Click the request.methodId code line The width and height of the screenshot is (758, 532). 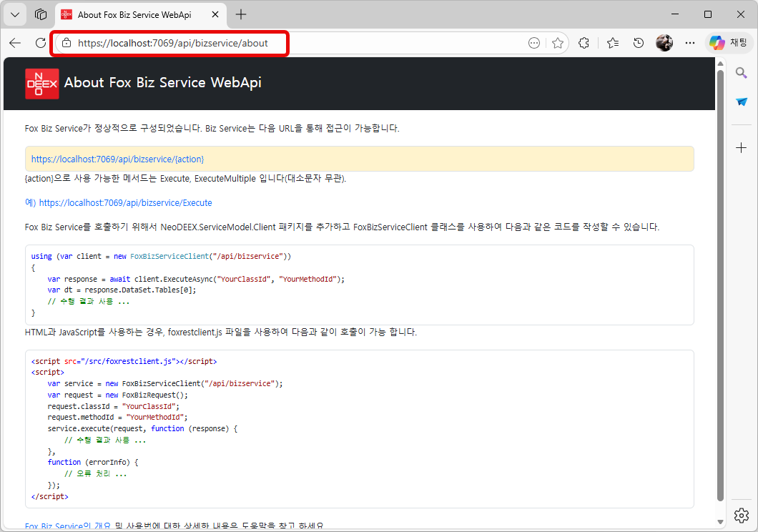click(x=117, y=418)
